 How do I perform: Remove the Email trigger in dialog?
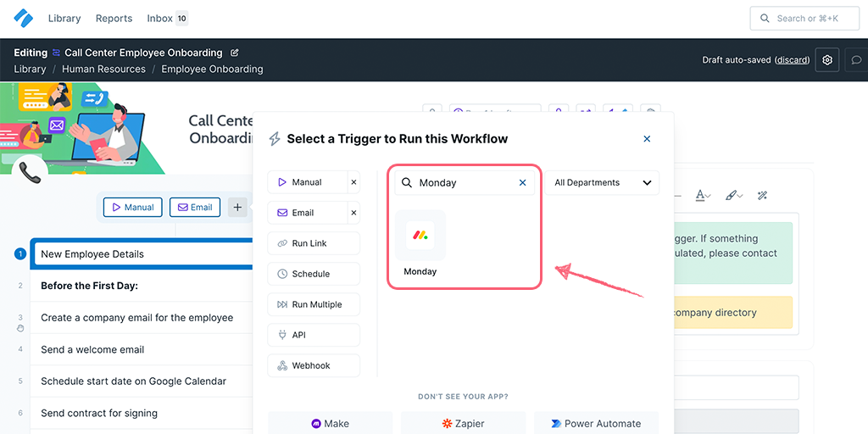click(x=353, y=213)
